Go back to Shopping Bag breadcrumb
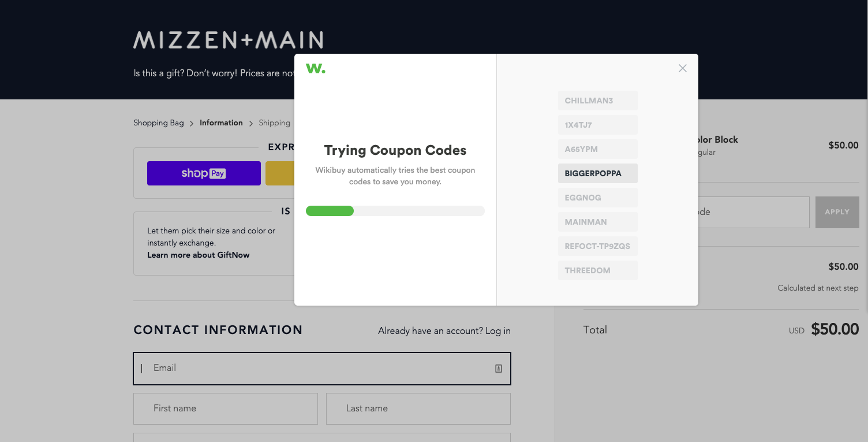Screen dimensions: 868x442 click(159, 122)
